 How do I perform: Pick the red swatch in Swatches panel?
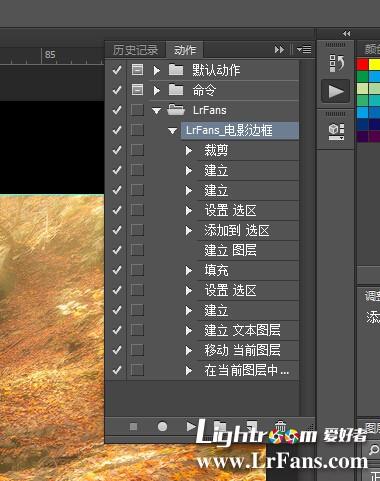click(362, 64)
